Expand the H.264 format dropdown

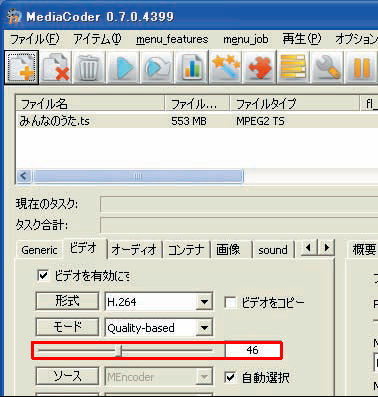tap(204, 302)
